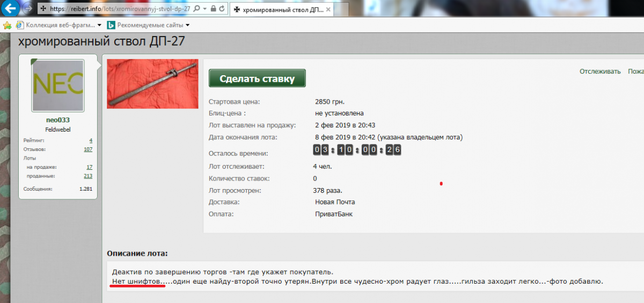The width and height of the screenshot is (644, 303).
Task: Open the neo033 username profile link
Action: click(x=58, y=120)
